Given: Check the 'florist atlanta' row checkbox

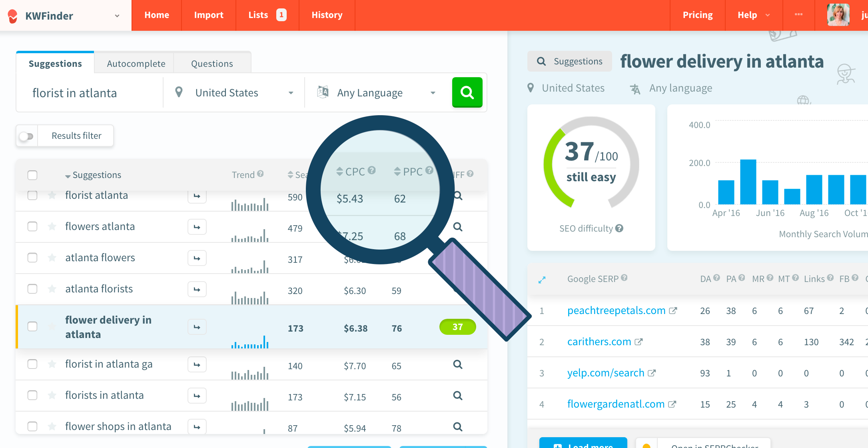Looking at the screenshot, I should click(32, 195).
